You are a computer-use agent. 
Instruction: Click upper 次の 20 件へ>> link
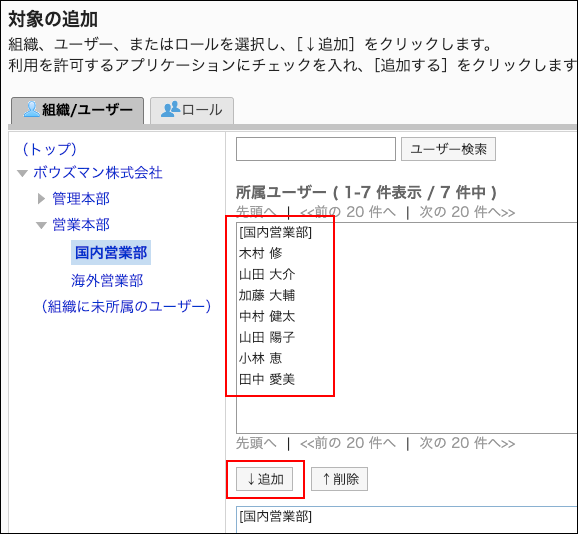467,212
